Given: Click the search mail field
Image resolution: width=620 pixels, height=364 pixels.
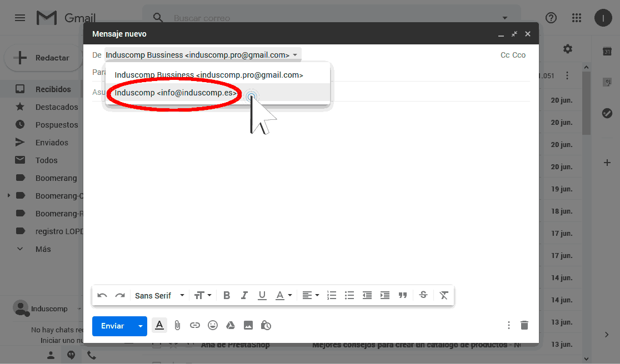Looking at the screenshot, I should tap(332, 18).
